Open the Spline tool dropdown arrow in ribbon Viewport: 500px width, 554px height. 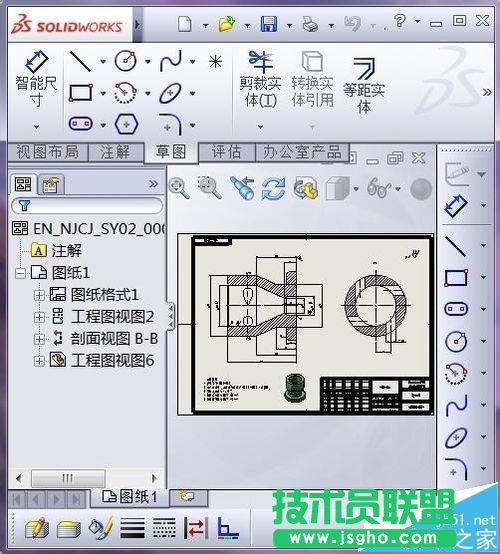click(193, 62)
